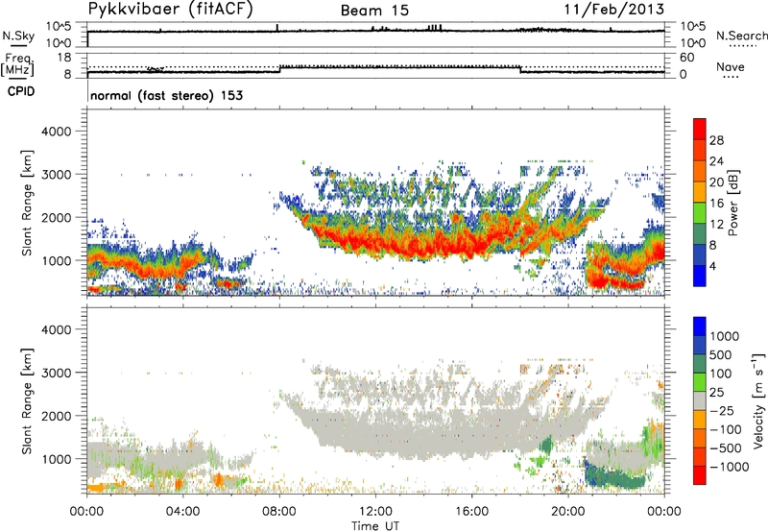Click the 'Pykkvibaer (fitACF)' plot title
The image size is (768, 532).
[171, 9]
